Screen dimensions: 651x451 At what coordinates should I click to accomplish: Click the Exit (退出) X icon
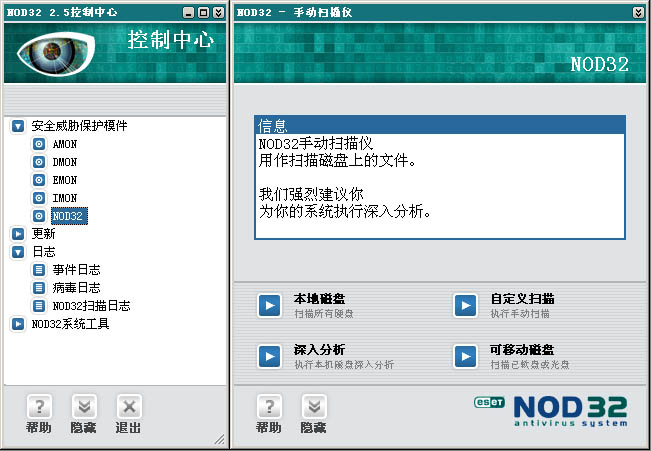coord(128,407)
